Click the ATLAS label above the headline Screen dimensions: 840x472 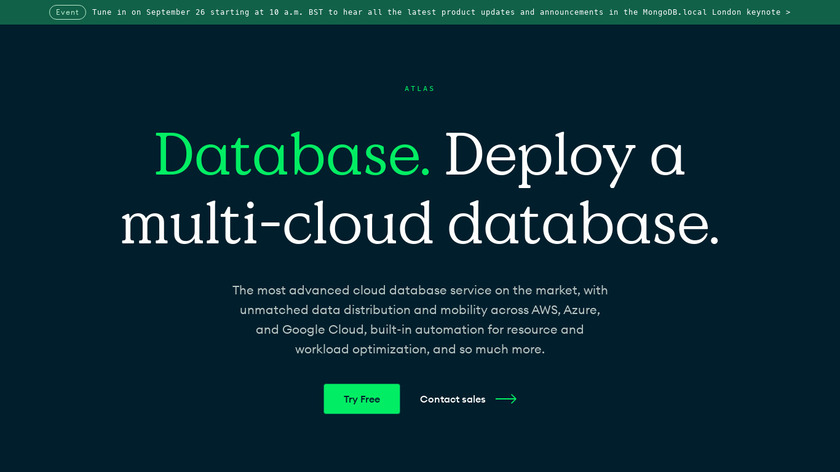(419, 88)
